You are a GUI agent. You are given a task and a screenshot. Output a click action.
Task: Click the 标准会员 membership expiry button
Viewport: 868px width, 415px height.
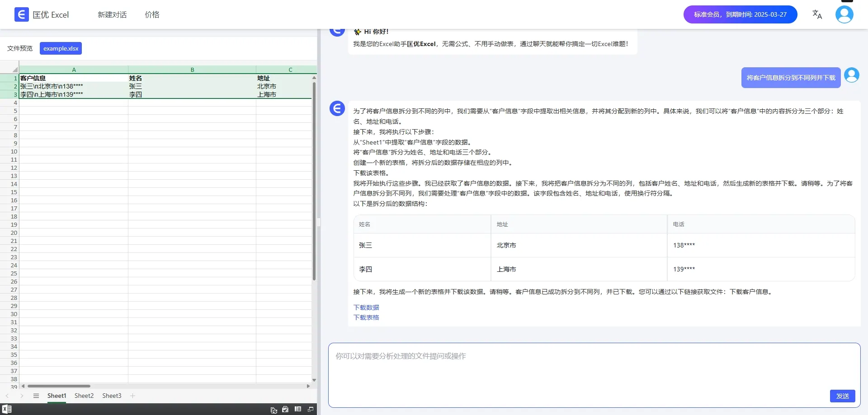coord(740,14)
